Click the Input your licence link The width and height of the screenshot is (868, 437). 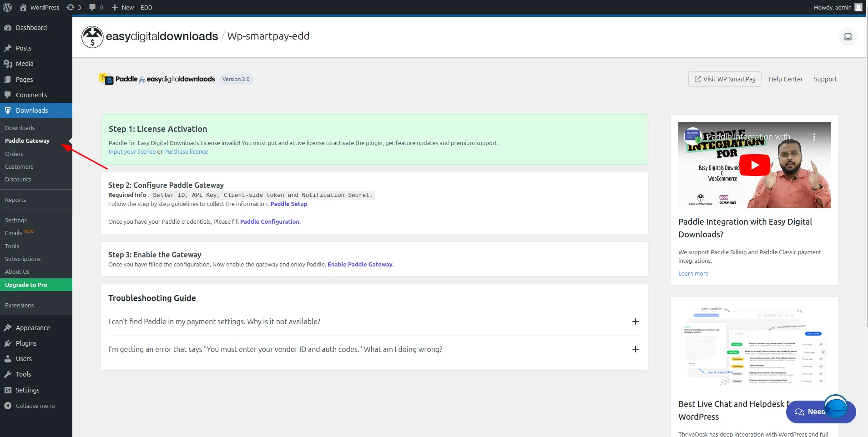pyautogui.click(x=132, y=152)
